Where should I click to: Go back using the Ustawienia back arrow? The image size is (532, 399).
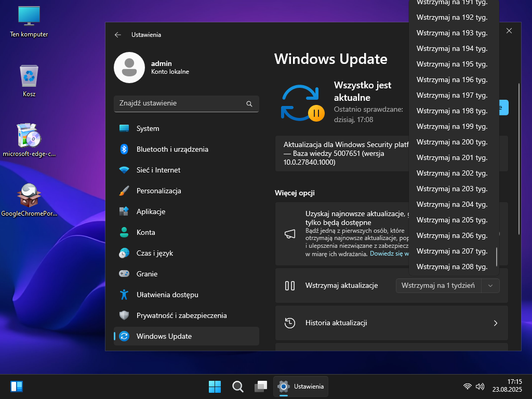click(118, 35)
